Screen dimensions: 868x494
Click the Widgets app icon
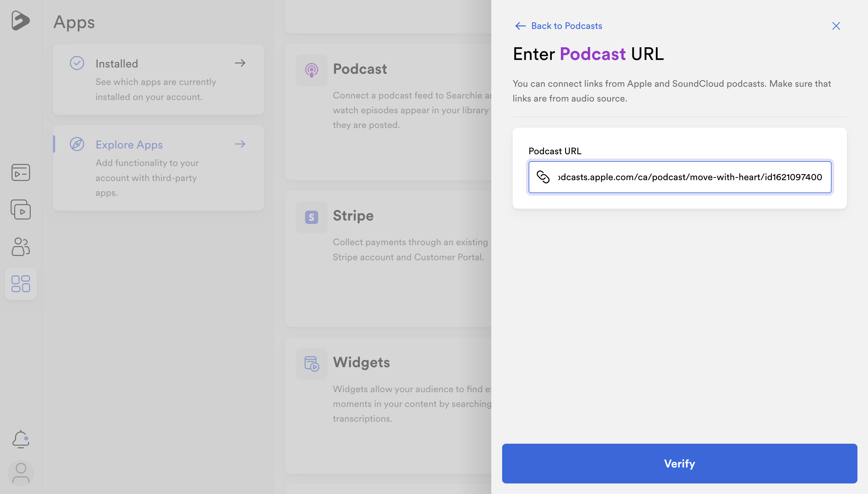[x=311, y=364]
